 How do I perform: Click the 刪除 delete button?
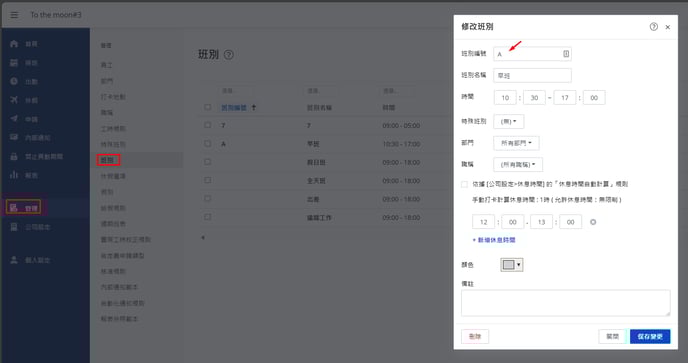[475, 337]
